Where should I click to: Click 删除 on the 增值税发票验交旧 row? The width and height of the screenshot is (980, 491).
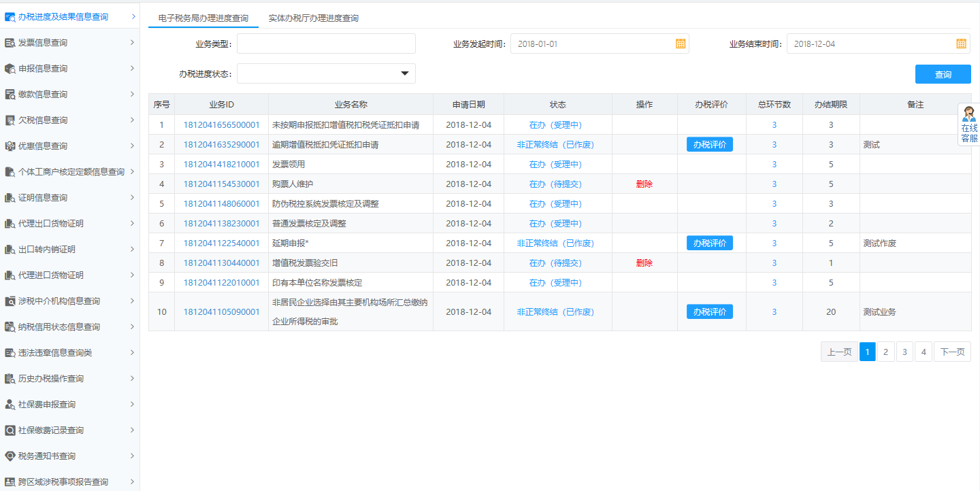(644, 263)
